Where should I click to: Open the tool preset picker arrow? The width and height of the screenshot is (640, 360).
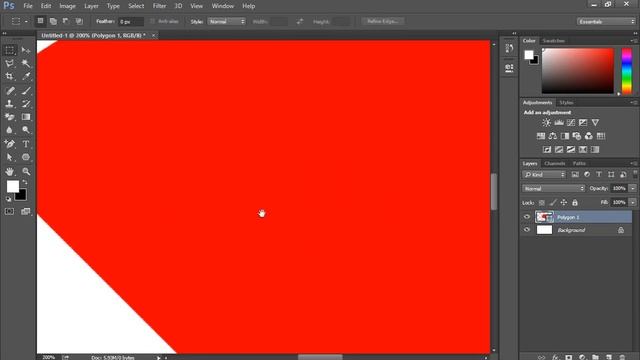(26, 21)
